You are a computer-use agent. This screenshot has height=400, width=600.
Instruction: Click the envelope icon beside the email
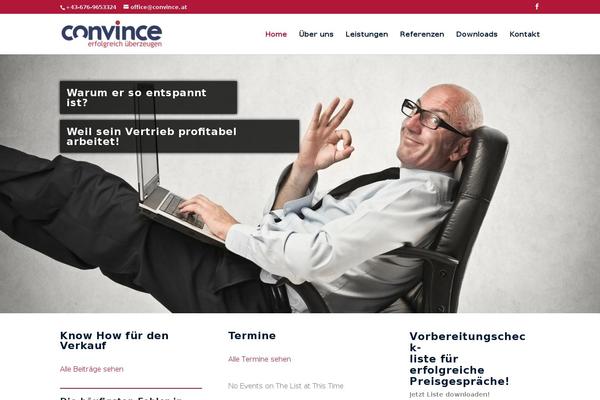click(x=126, y=7)
